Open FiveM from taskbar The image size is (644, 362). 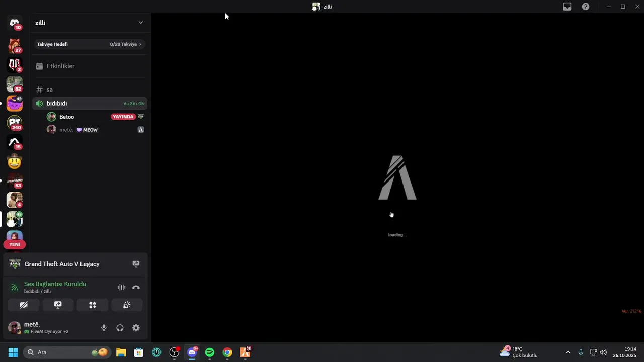(x=246, y=352)
